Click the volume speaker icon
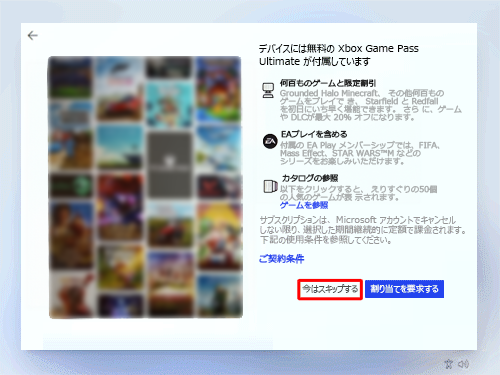The image size is (500, 375). click(x=463, y=364)
